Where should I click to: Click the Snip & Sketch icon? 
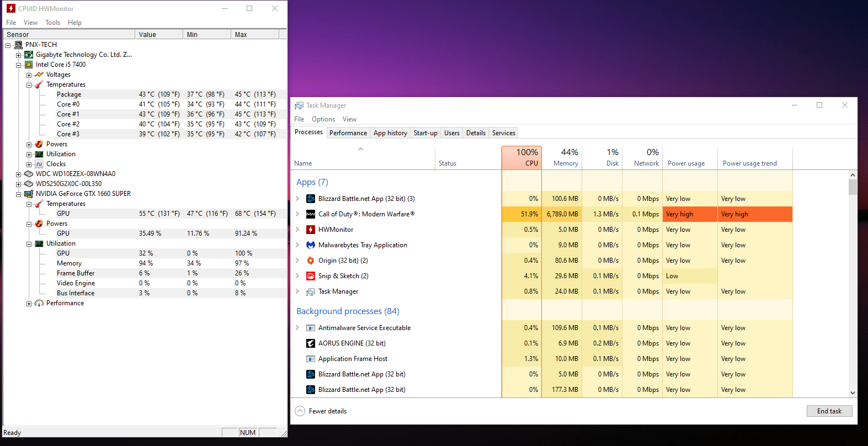(311, 276)
